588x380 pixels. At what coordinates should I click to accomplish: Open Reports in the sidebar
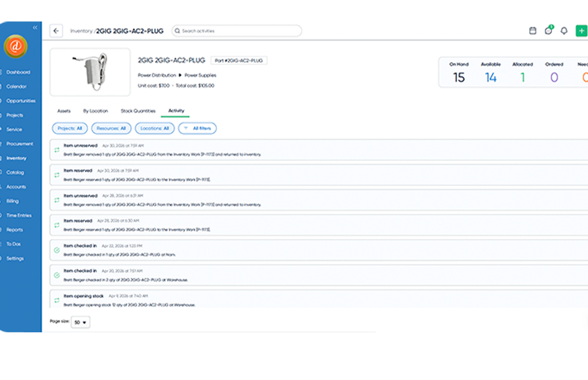(15, 230)
